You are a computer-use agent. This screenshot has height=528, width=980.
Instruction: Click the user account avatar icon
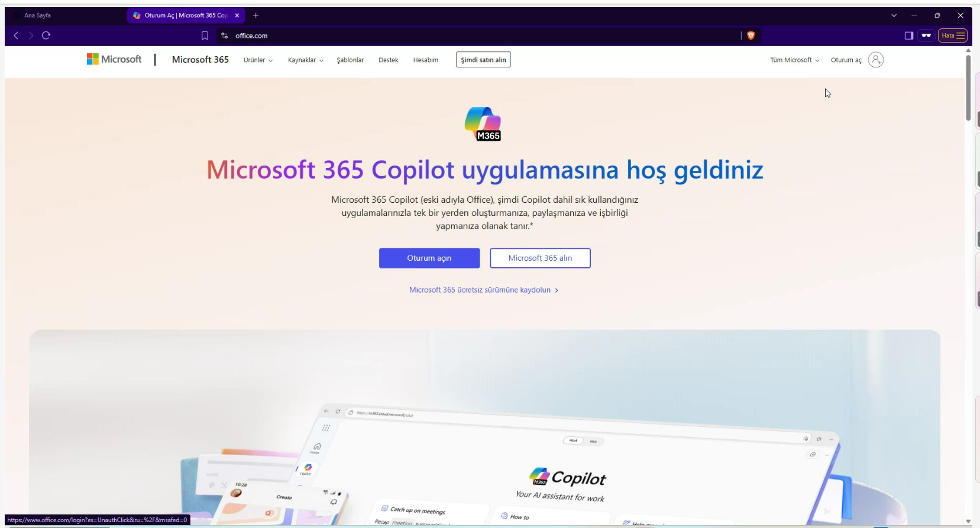click(876, 60)
